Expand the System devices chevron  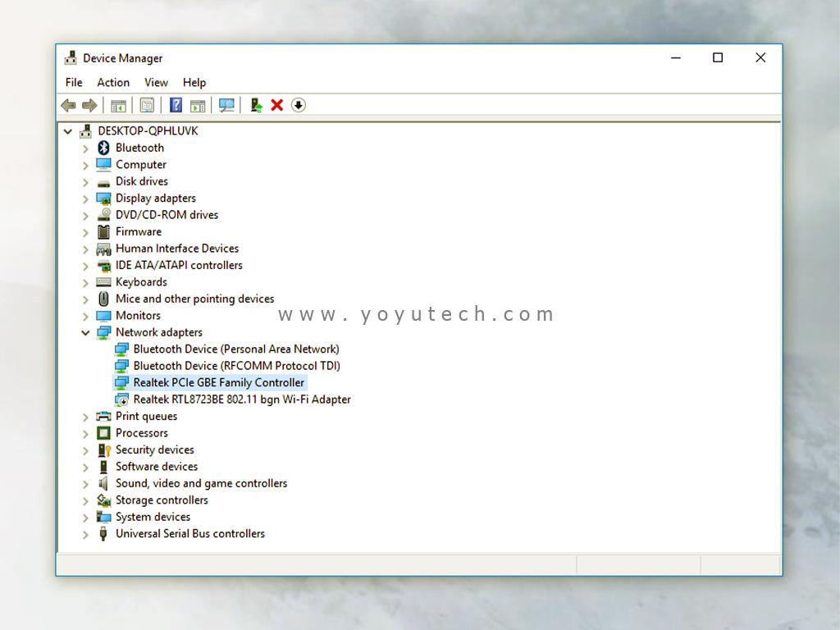click(x=85, y=518)
